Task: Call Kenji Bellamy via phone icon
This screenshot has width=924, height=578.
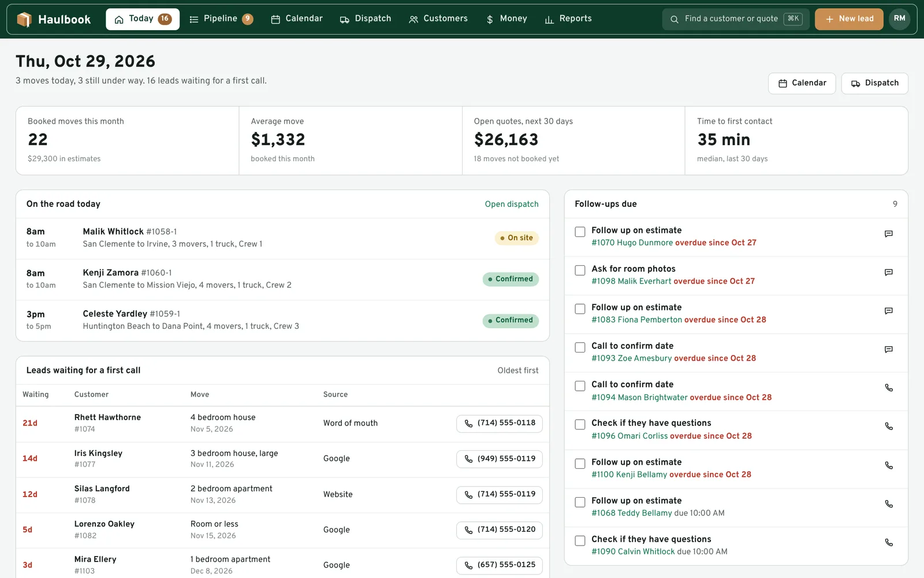Action: pos(889,465)
